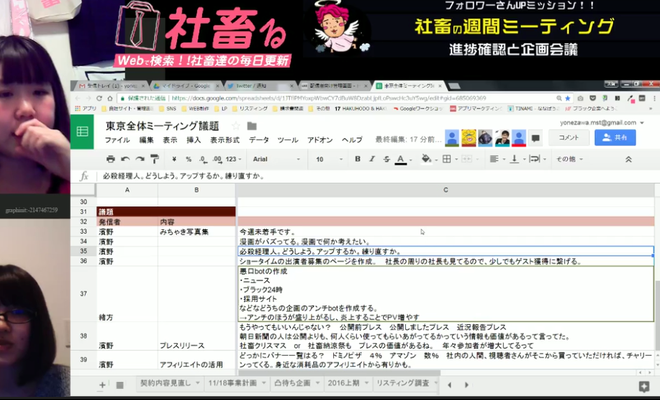
Task: Add a new sheet with plus icon
Action: click(102, 384)
